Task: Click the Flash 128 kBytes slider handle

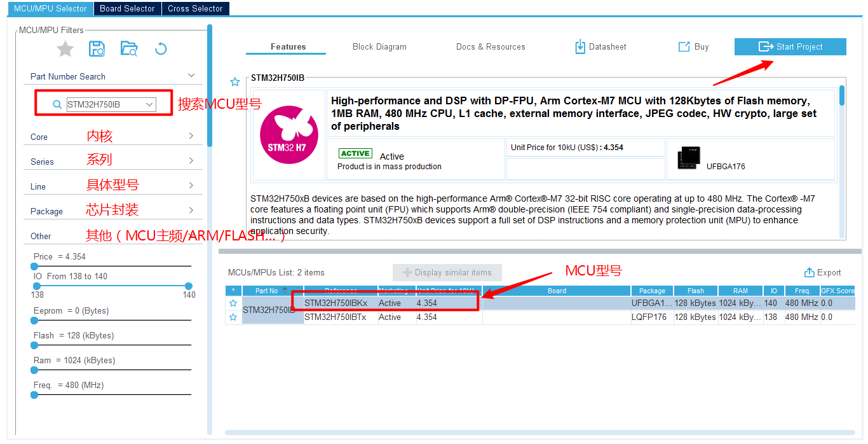Action: [34, 345]
